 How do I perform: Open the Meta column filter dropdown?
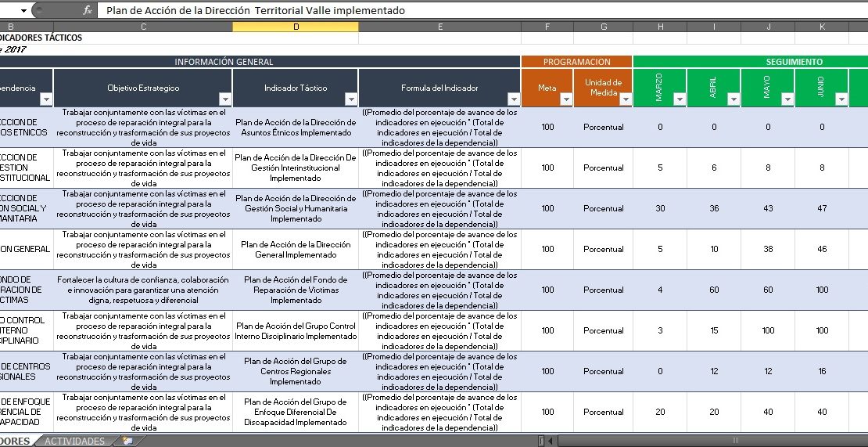[x=565, y=99]
